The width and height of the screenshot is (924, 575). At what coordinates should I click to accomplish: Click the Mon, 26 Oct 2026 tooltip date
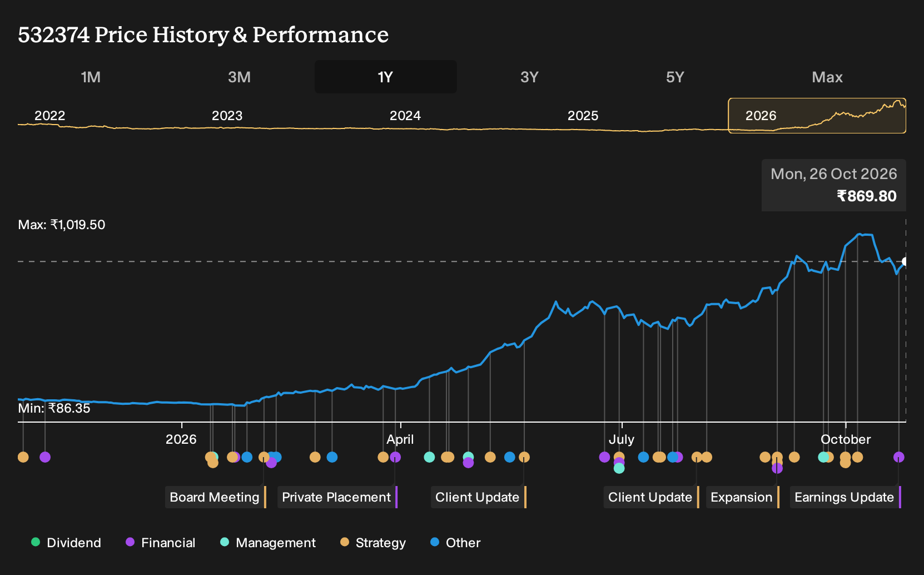click(834, 174)
